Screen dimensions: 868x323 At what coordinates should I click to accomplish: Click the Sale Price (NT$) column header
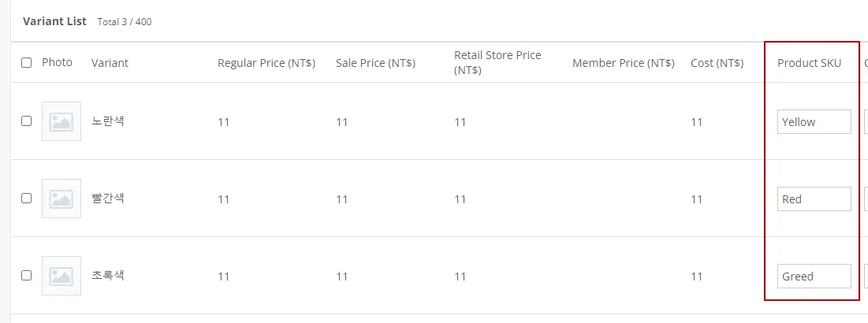click(x=375, y=63)
